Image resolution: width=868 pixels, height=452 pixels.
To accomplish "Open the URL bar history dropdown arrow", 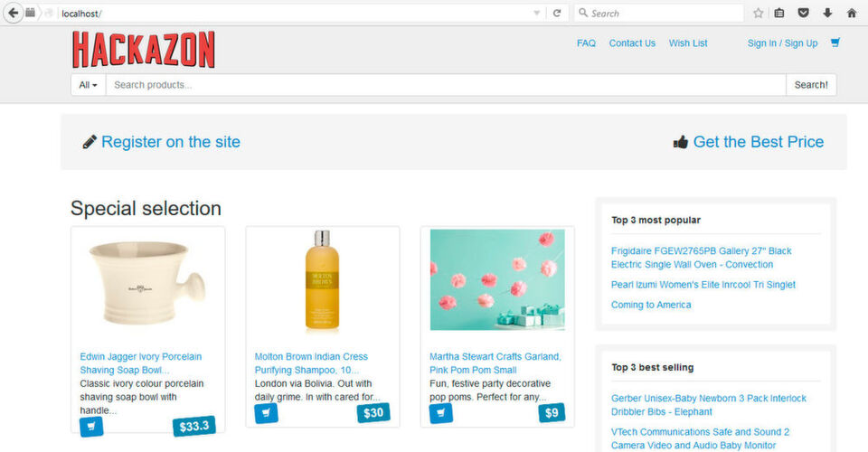I will tap(536, 14).
